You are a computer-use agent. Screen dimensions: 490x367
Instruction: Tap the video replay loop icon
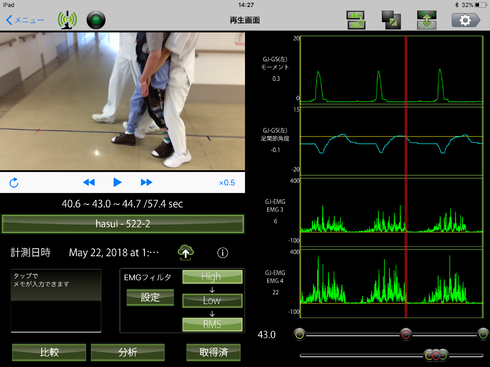coord(14,183)
